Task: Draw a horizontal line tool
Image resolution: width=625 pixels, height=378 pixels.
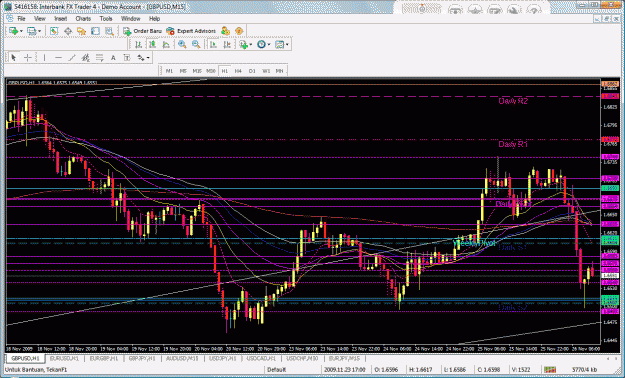Action: click(x=58, y=58)
